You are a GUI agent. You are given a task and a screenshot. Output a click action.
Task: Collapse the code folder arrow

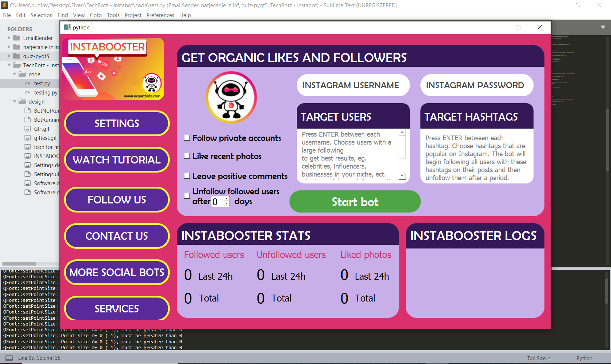[15, 74]
